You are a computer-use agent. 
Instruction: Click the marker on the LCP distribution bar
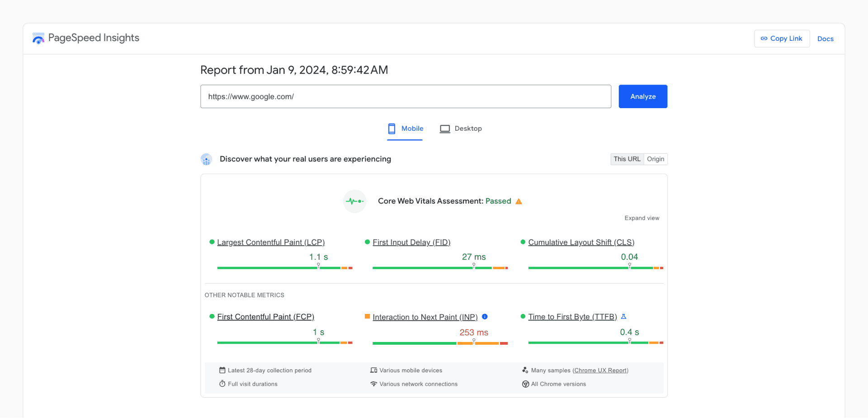[x=319, y=266]
